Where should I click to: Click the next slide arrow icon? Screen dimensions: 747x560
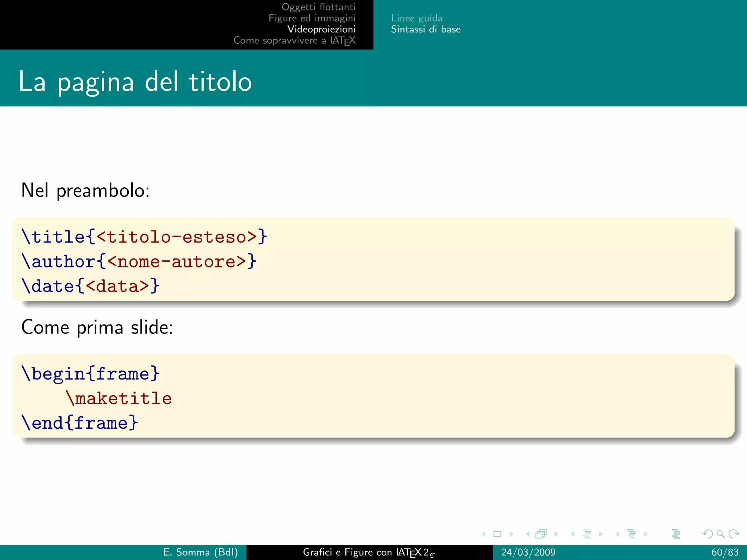(x=511, y=534)
